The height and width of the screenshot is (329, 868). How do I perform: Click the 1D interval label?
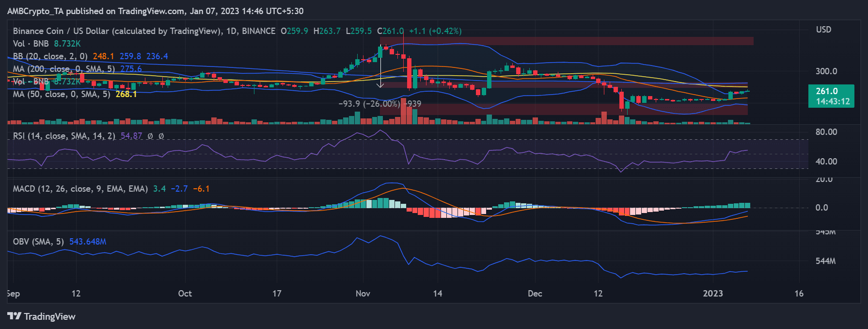pos(232,31)
